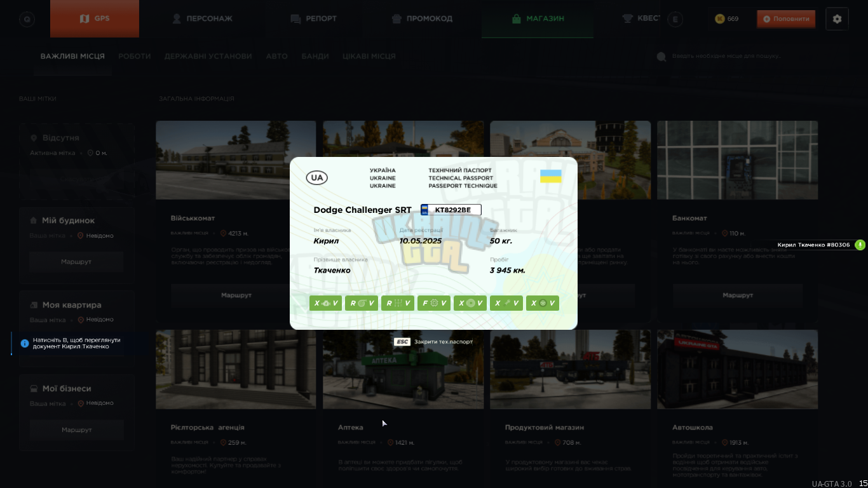Select the ВАЖЛИВІ МІСЦЯ category
868x488 pixels.
click(72, 57)
